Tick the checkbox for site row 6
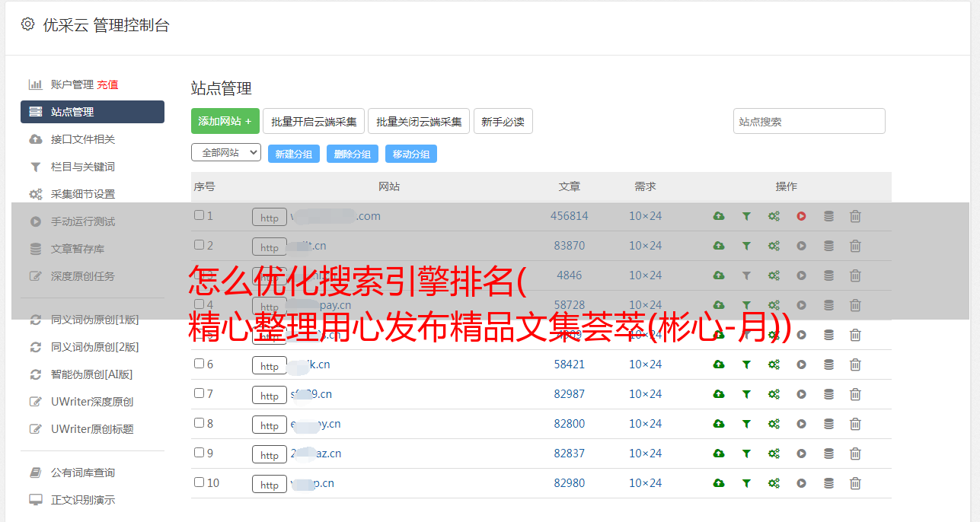The height and width of the screenshot is (522, 980). (199, 364)
